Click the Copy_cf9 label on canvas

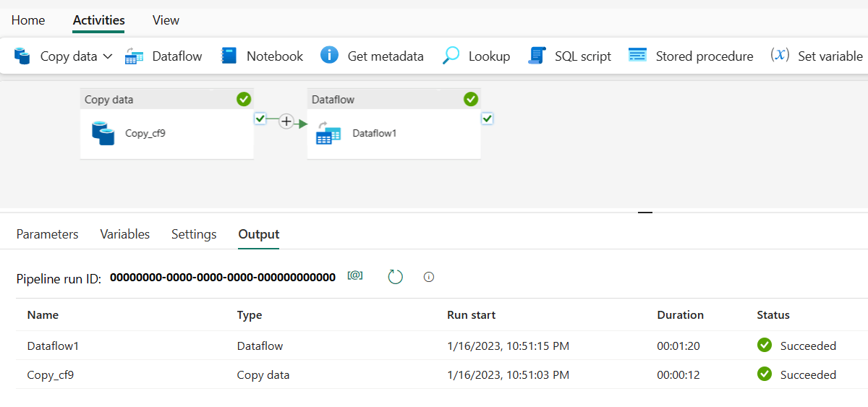point(145,133)
